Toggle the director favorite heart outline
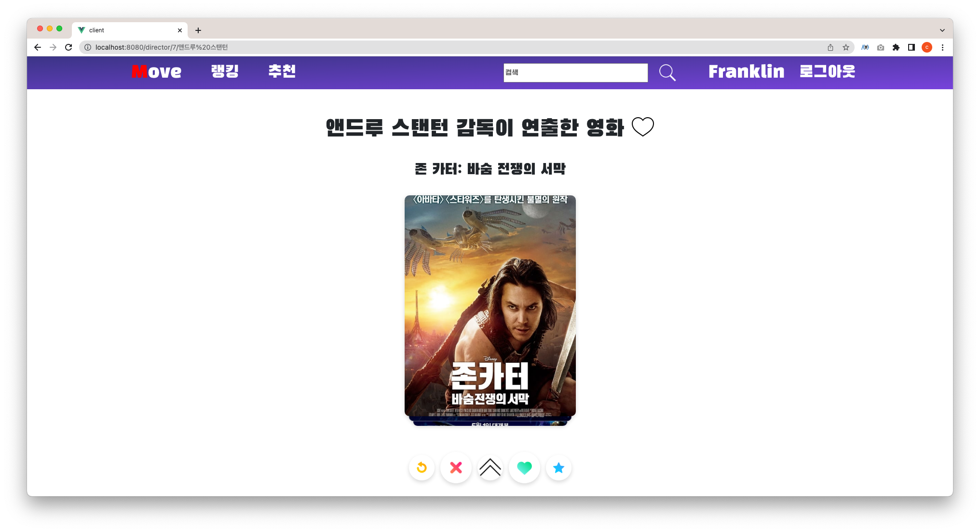Screen dimensions: 980x532 (642, 127)
